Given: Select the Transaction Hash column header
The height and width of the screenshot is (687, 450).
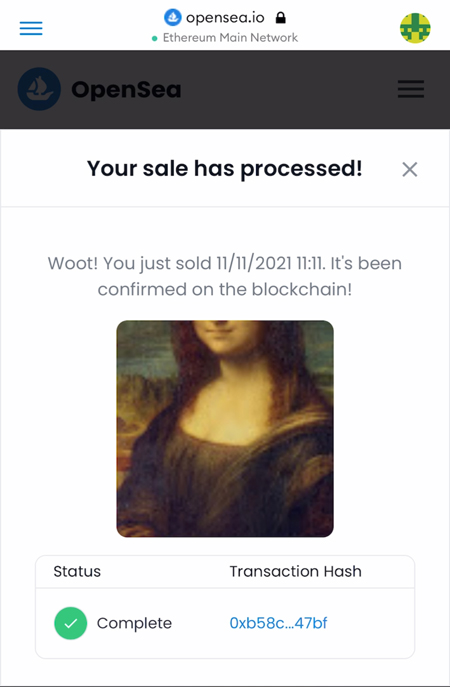Looking at the screenshot, I should click(x=296, y=571).
